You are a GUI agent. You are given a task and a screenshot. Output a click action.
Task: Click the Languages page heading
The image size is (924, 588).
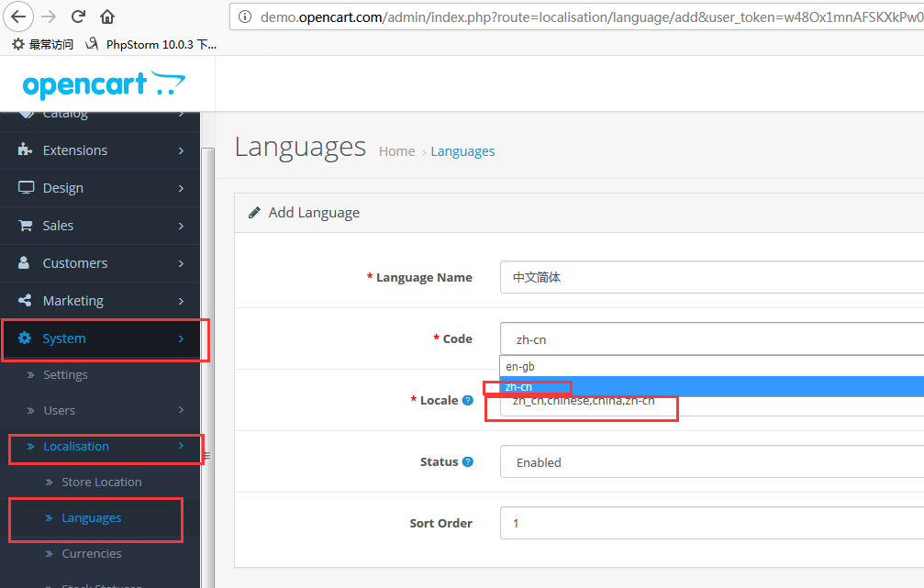tap(300, 147)
